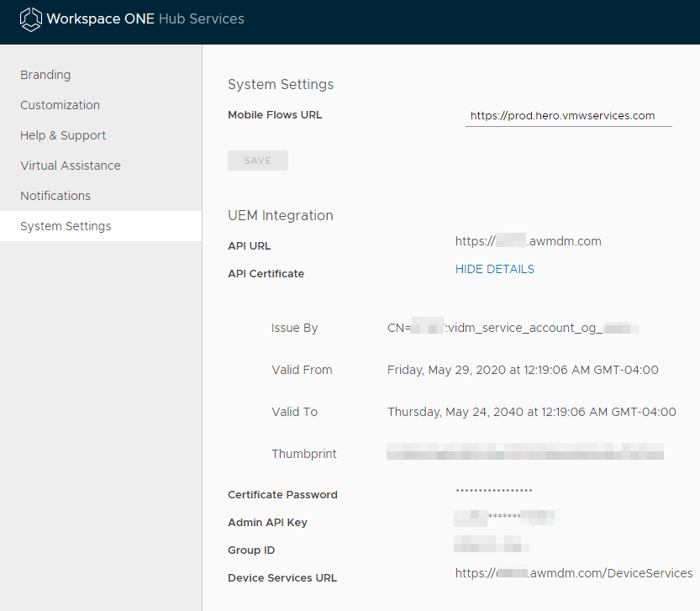Viewport: 700px width, 611px height.
Task: Open Help & Support settings
Action: [63, 135]
